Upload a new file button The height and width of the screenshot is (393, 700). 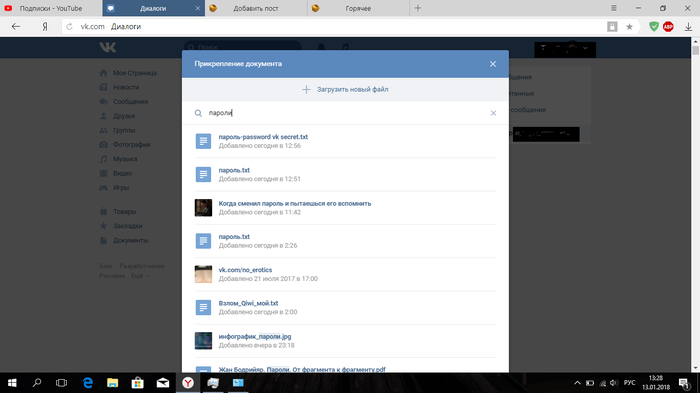click(x=345, y=89)
